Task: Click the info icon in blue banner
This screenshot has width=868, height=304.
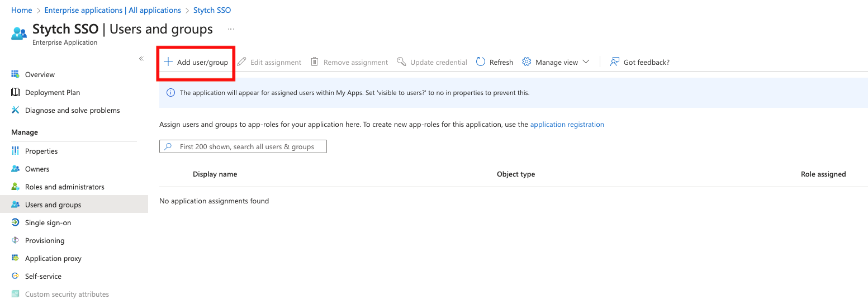Action: click(x=171, y=93)
